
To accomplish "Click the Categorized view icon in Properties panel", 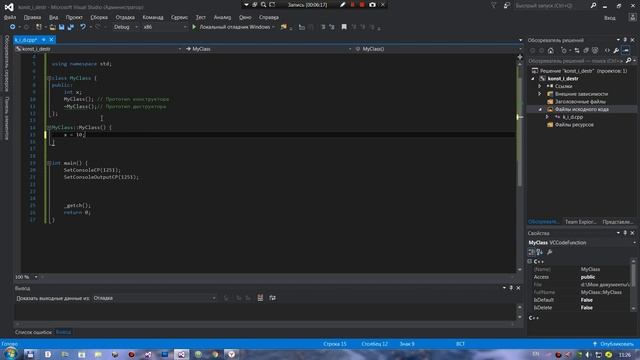I will click(531, 252).
